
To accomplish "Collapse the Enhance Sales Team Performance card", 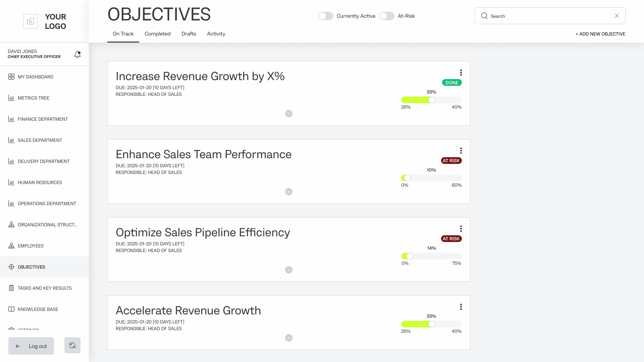I will pyautogui.click(x=289, y=192).
